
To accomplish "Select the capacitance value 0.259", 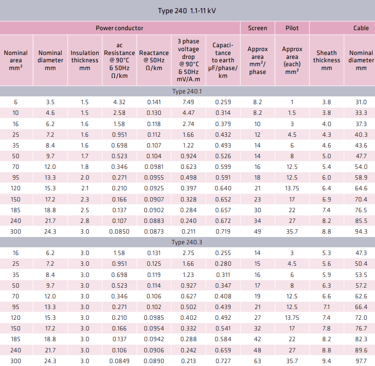I will (x=223, y=102).
